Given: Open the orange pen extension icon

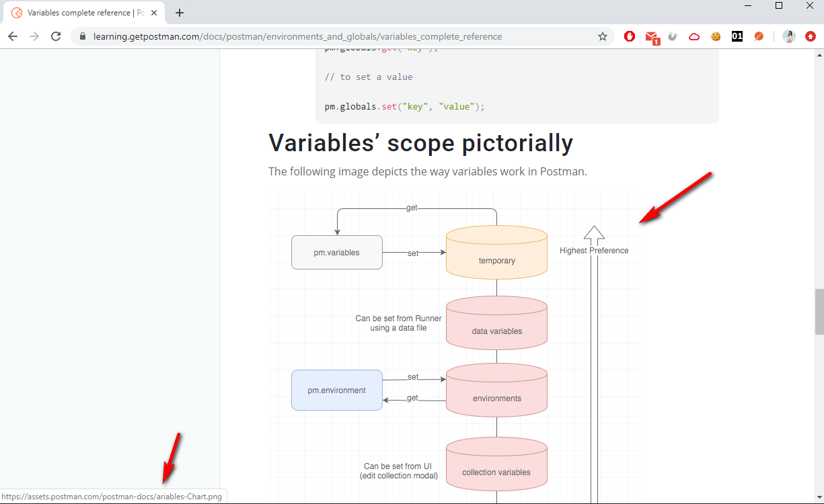Looking at the screenshot, I should tap(759, 36).
